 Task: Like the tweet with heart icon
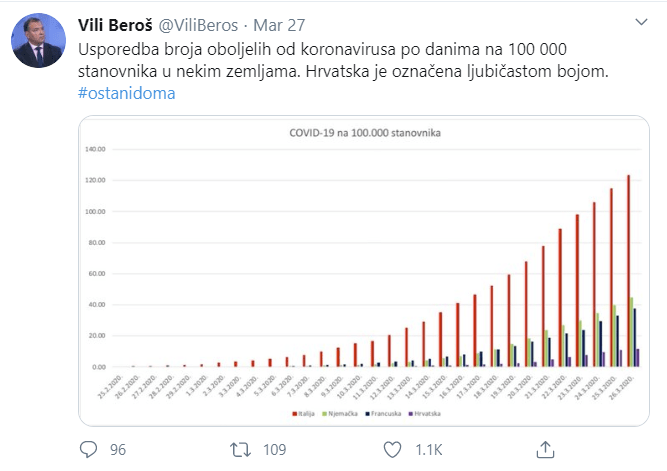coord(392,450)
